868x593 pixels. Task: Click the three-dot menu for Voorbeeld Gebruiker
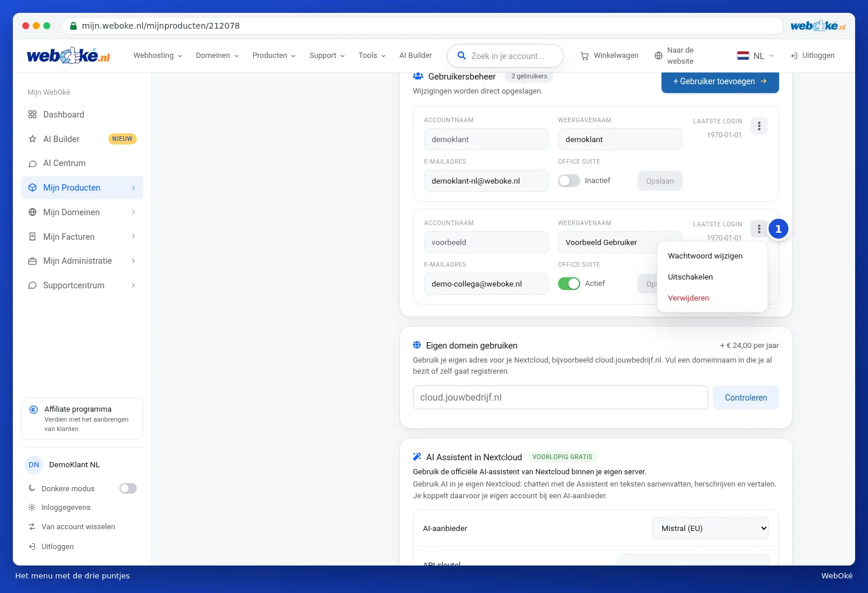(759, 229)
